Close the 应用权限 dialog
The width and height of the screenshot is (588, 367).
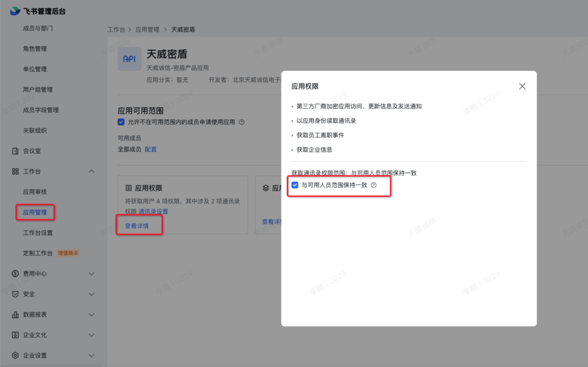point(522,86)
